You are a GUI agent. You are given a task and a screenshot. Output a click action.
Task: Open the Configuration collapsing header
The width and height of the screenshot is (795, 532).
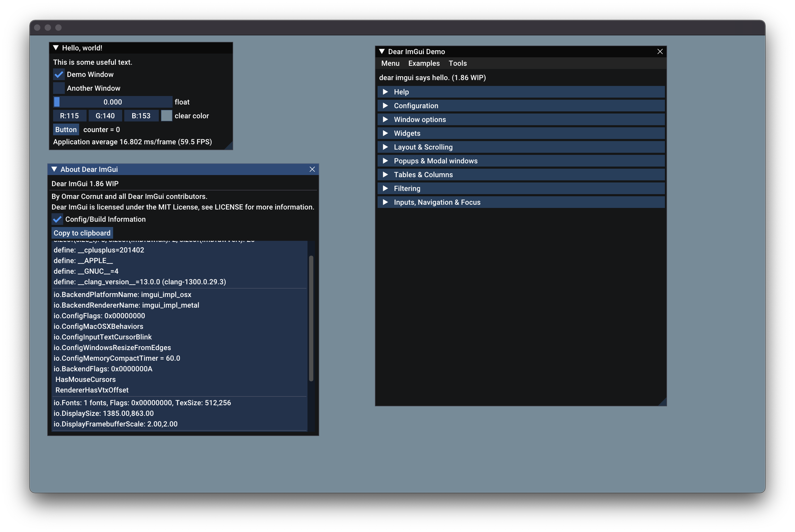pyautogui.click(x=416, y=106)
